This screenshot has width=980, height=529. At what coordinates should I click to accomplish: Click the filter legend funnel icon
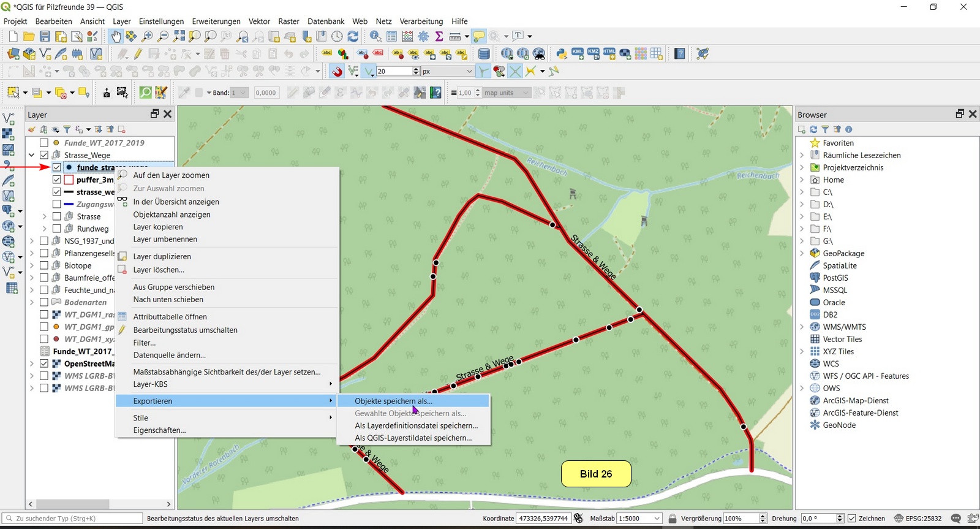coord(67,129)
